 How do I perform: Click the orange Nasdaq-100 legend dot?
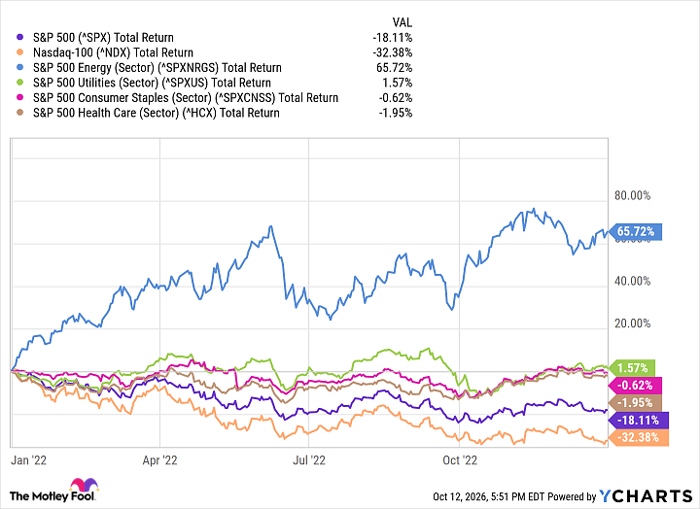(19, 53)
